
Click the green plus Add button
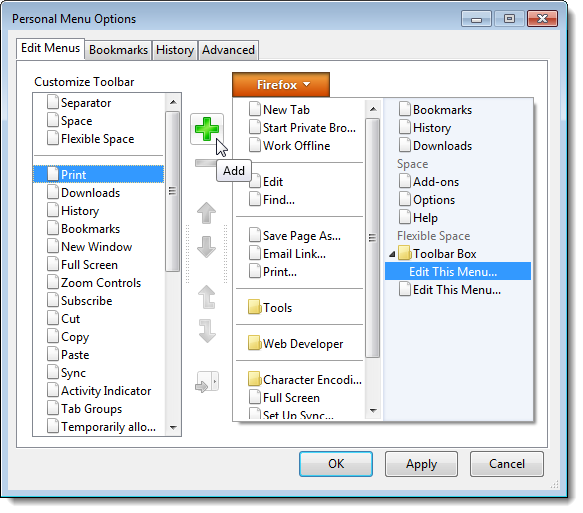pos(207,129)
